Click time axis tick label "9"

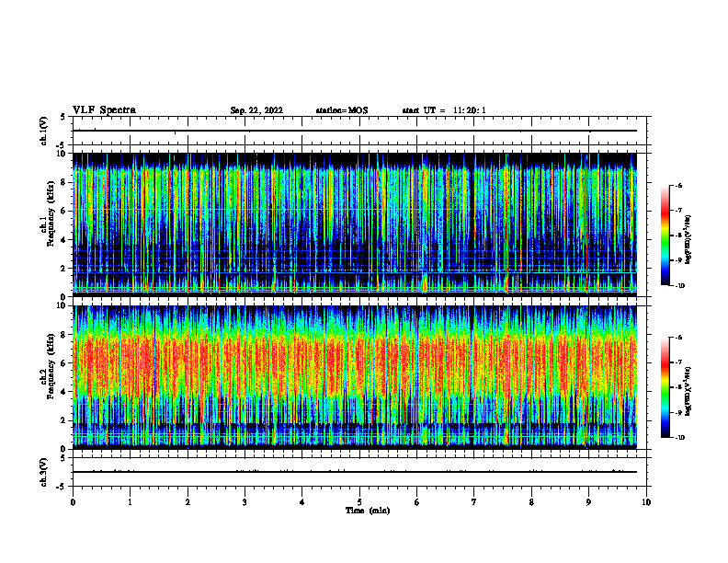(x=588, y=502)
